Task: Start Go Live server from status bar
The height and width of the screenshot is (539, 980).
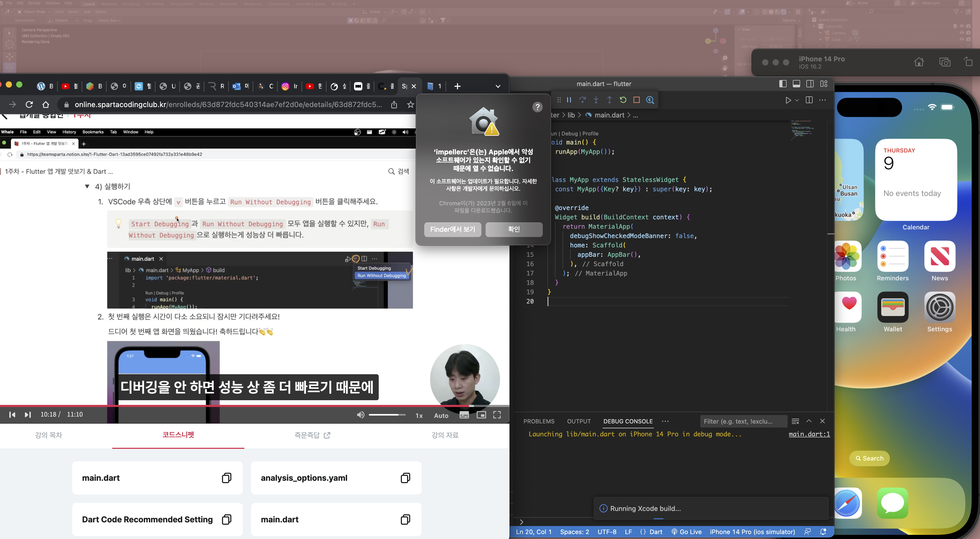Action: coord(686,532)
